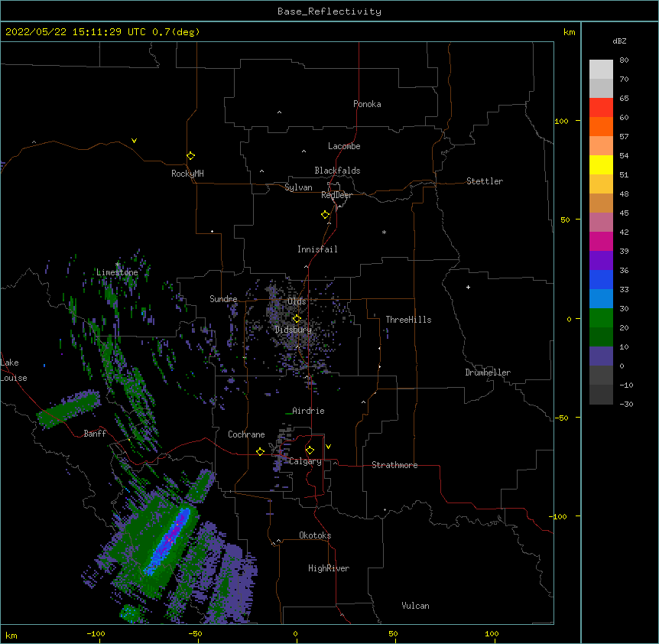This screenshot has height=644, width=659.
Task: Click the Ponoka city label
Action: (367, 104)
